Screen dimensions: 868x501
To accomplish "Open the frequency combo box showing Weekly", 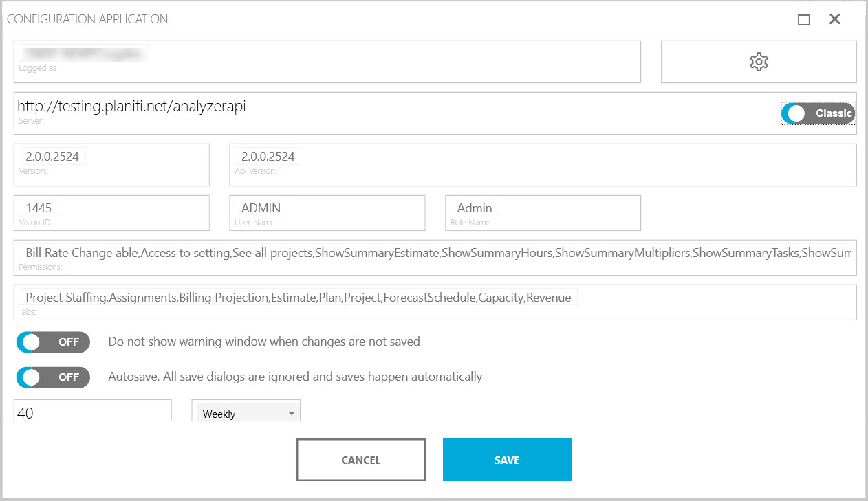I will [246, 413].
